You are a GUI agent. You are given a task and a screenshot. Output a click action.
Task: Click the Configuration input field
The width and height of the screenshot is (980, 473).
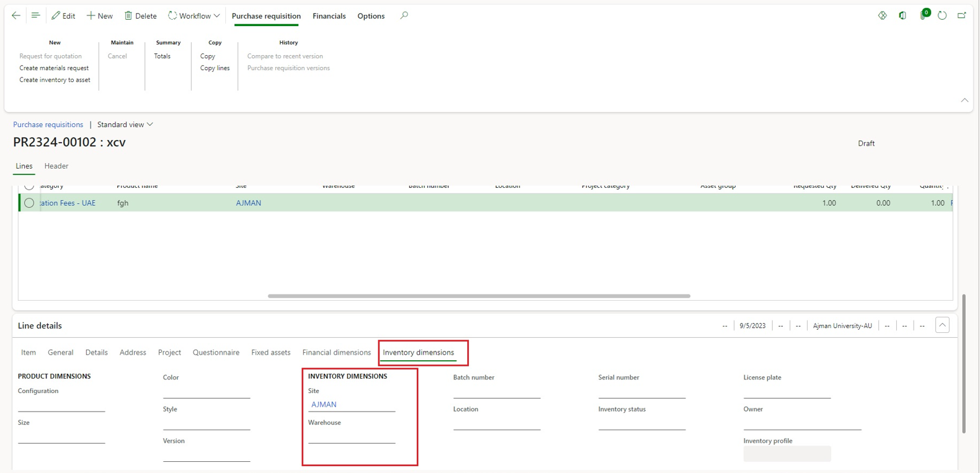click(61, 404)
